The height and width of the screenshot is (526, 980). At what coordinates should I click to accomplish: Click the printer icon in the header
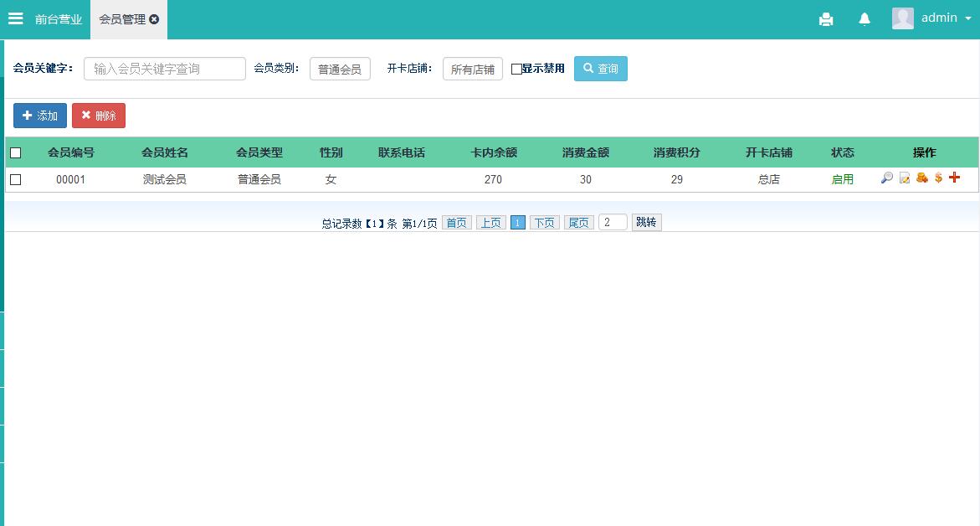[x=826, y=19]
